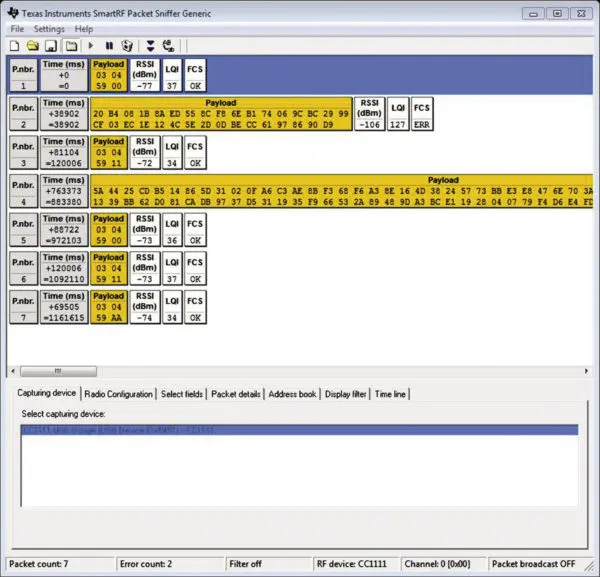Select the highlighted capturing device entry
This screenshot has height=577, width=600.
click(x=300, y=430)
